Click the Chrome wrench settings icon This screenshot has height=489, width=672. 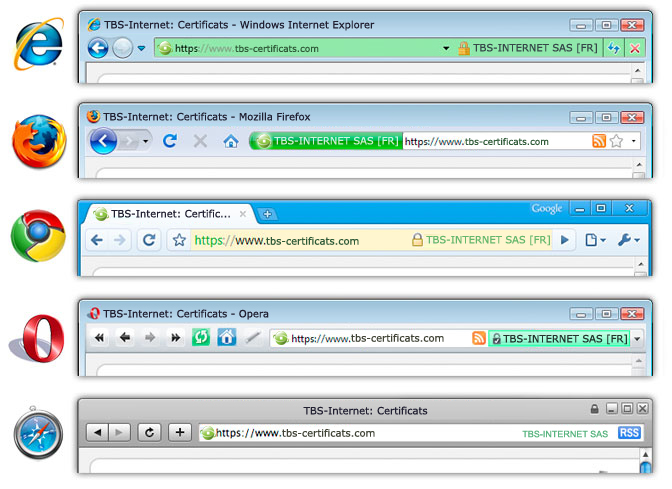point(627,240)
